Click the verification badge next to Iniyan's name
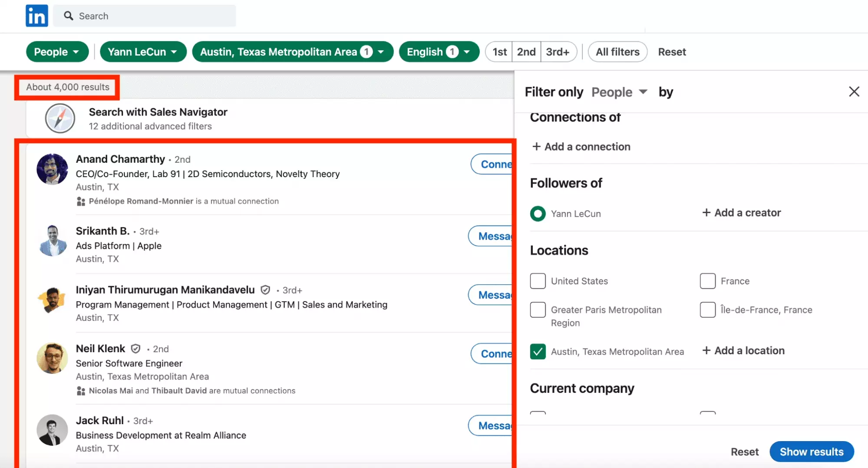Image resolution: width=868 pixels, height=468 pixels. (265, 290)
